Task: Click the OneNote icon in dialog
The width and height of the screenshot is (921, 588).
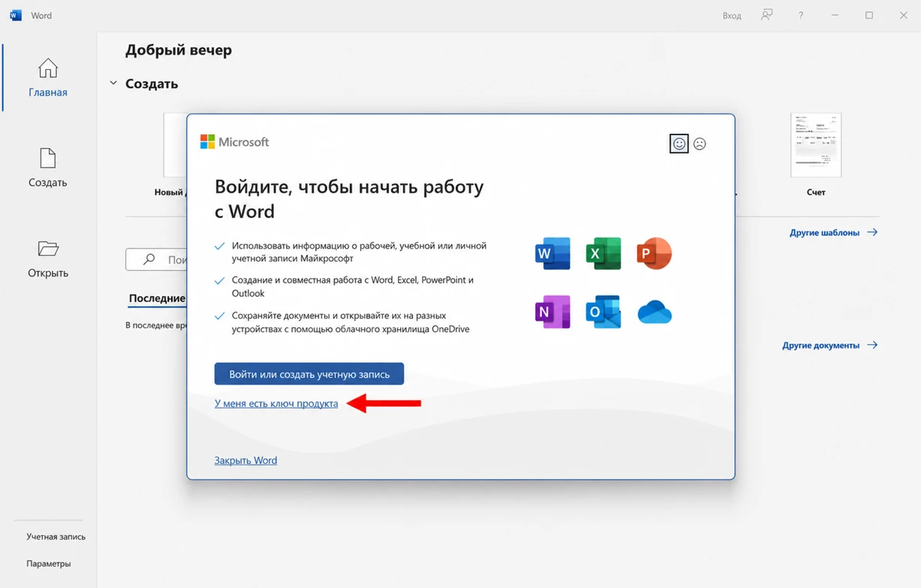Action: [553, 311]
